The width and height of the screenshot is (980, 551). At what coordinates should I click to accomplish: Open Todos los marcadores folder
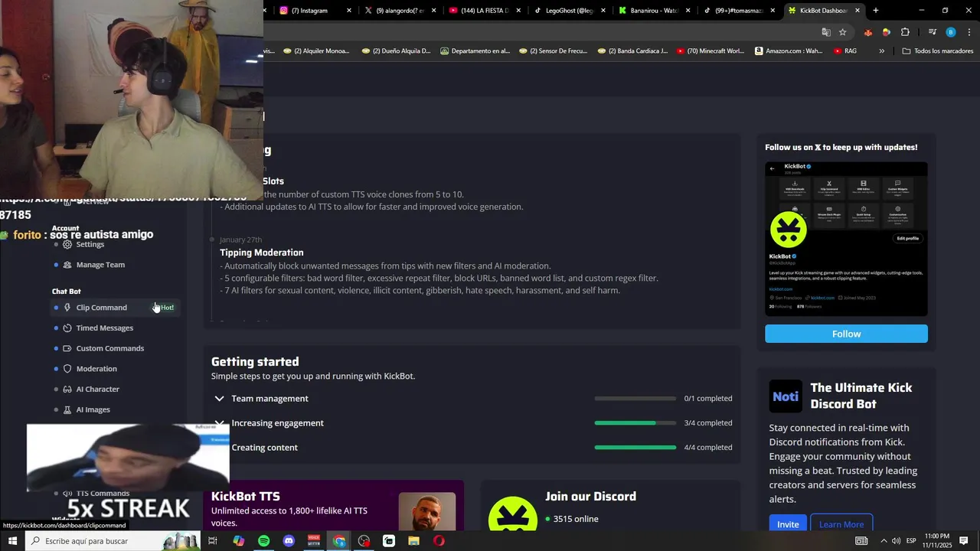point(938,51)
